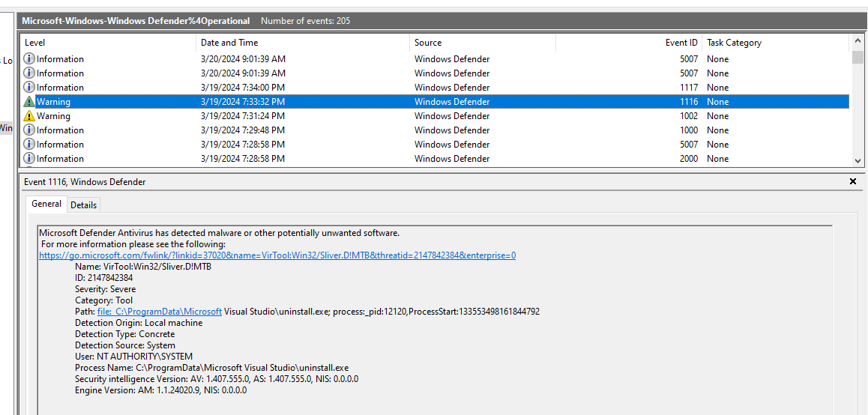Click the information icon in the first event row
The height and width of the screenshot is (415, 868).
tap(29, 59)
